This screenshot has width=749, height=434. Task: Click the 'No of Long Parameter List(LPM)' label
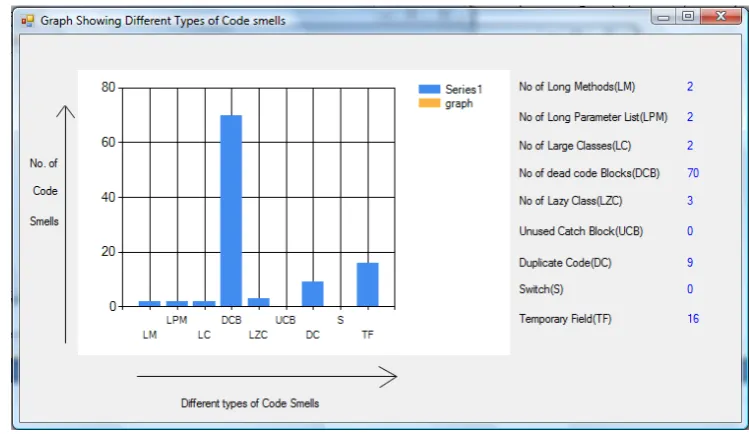[593, 117]
